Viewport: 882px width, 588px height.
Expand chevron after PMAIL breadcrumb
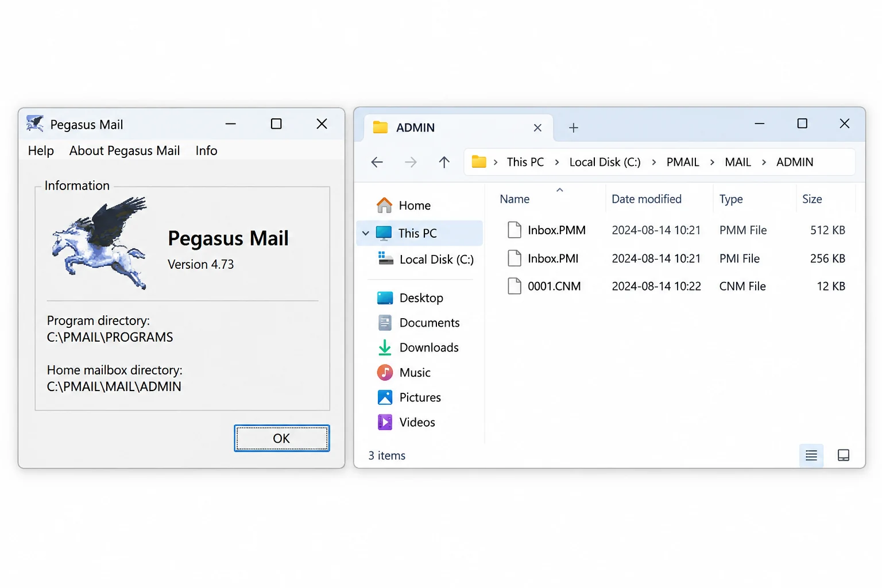712,163
